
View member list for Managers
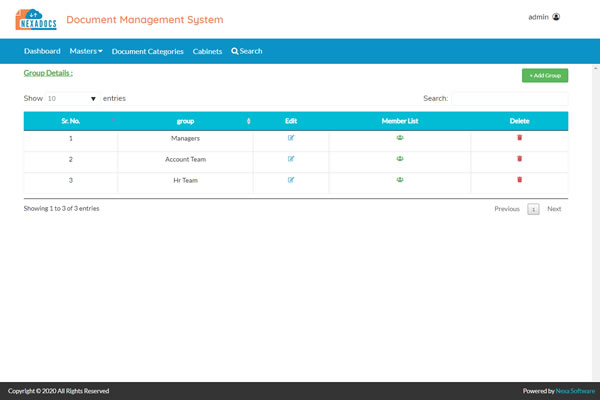tap(399, 137)
